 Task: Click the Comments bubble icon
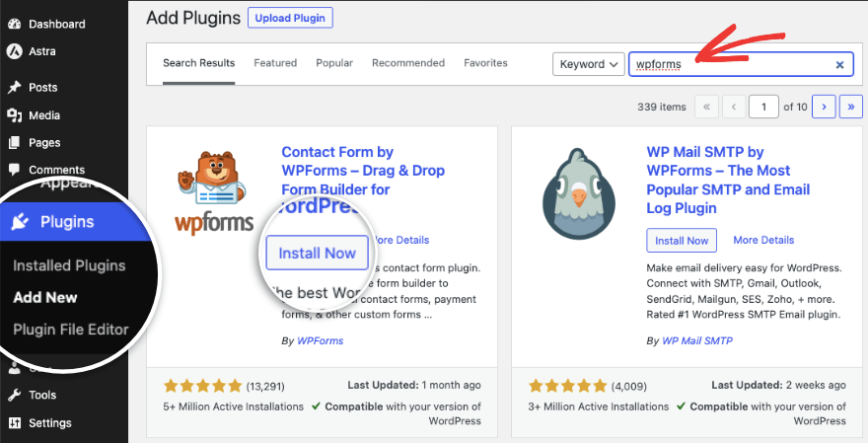pos(14,170)
